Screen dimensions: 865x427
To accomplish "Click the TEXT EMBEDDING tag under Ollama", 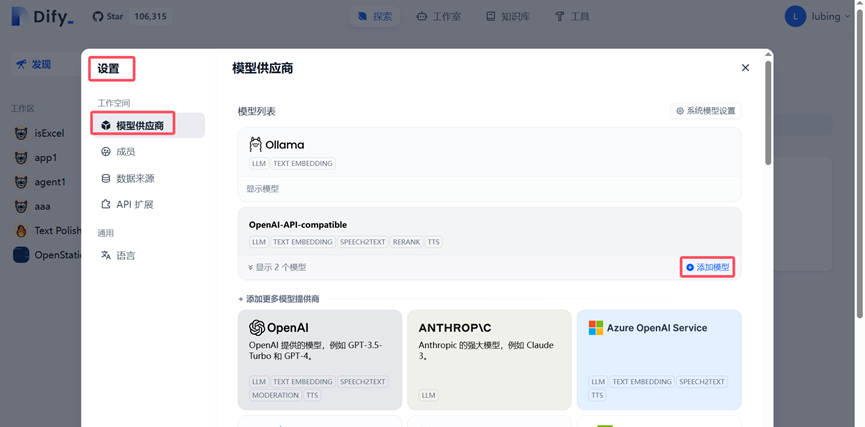I will pyautogui.click(x=303, y=164).
